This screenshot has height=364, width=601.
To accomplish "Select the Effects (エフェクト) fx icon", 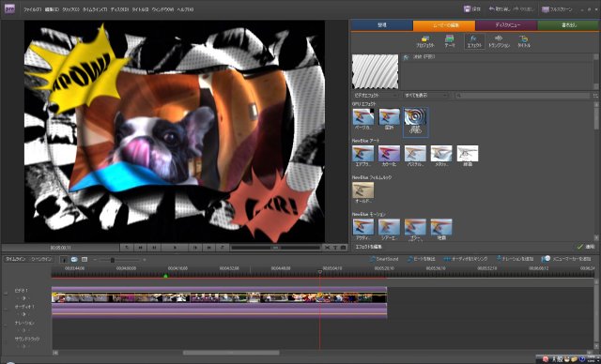I will click(x=474, y=41).
